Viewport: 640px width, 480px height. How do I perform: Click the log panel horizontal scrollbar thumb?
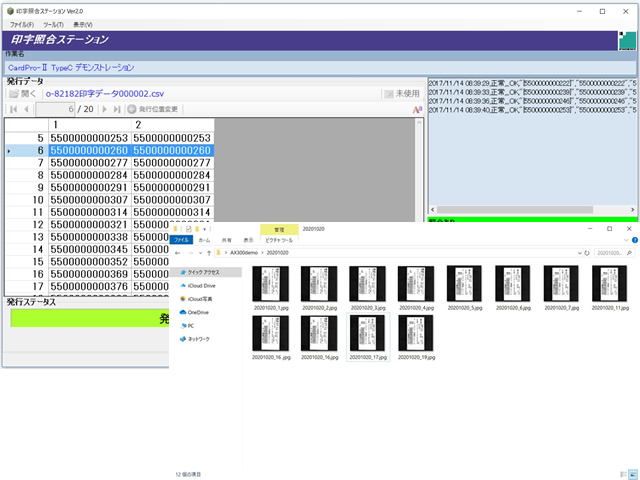tap(515, 209)
